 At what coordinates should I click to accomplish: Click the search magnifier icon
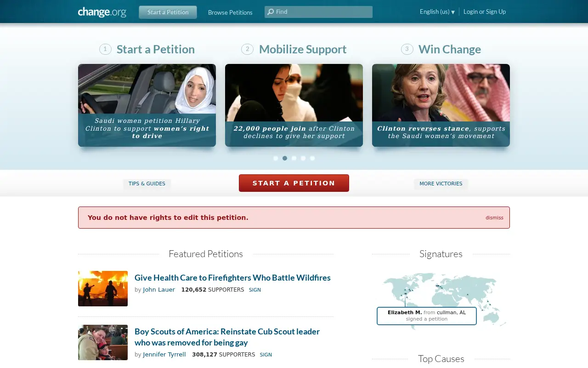pyautogui.click(x=271, y=12)
